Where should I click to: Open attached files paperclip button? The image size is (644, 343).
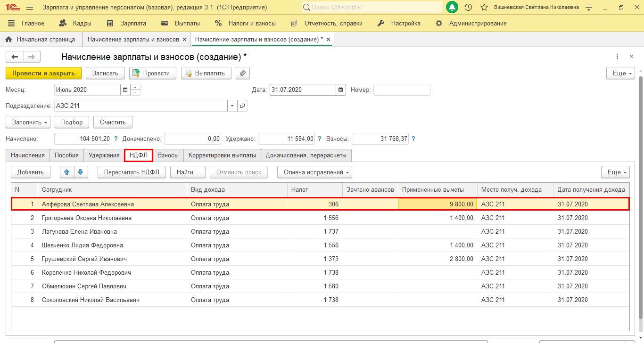point(243,73)
